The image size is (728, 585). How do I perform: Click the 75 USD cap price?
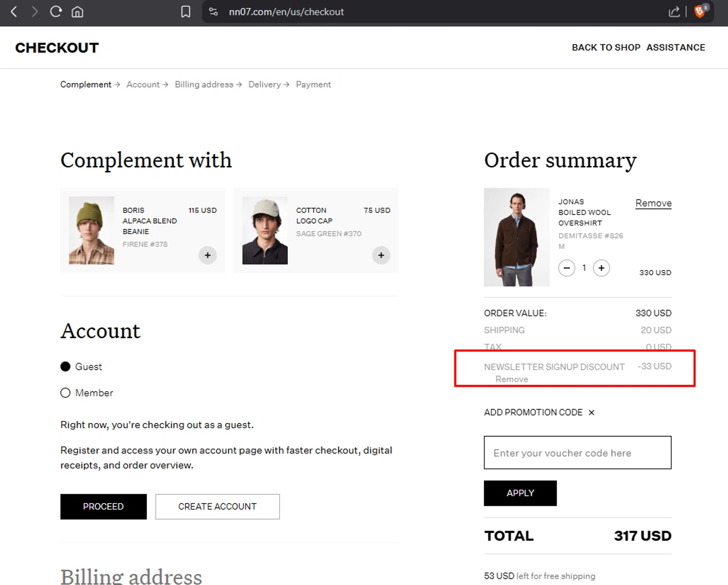[377, 210]
